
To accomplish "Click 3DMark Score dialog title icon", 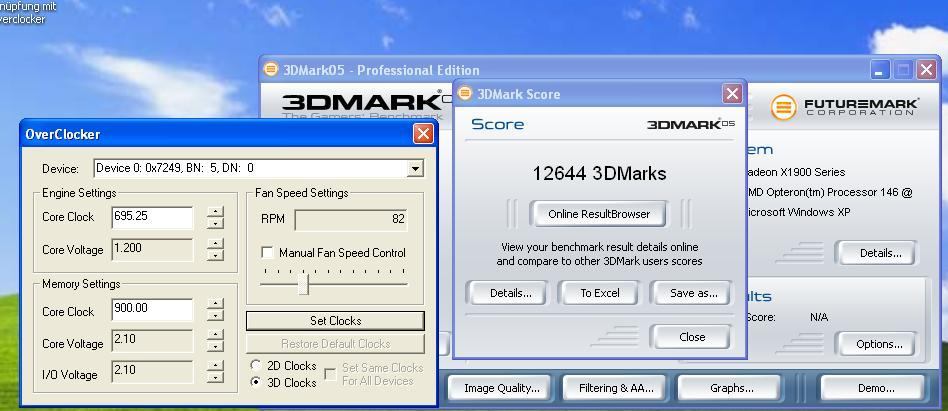I will (465, 94).
